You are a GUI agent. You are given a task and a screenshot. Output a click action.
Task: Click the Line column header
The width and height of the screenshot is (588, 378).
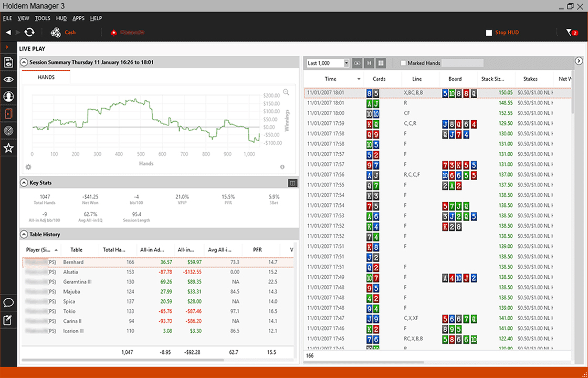417,79
